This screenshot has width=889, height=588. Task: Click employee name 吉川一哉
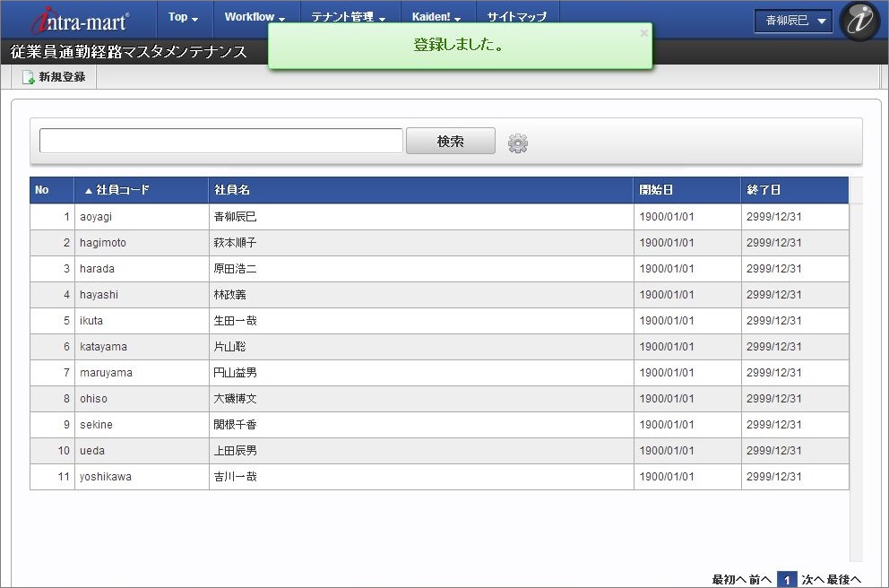[x=236, y=477]
